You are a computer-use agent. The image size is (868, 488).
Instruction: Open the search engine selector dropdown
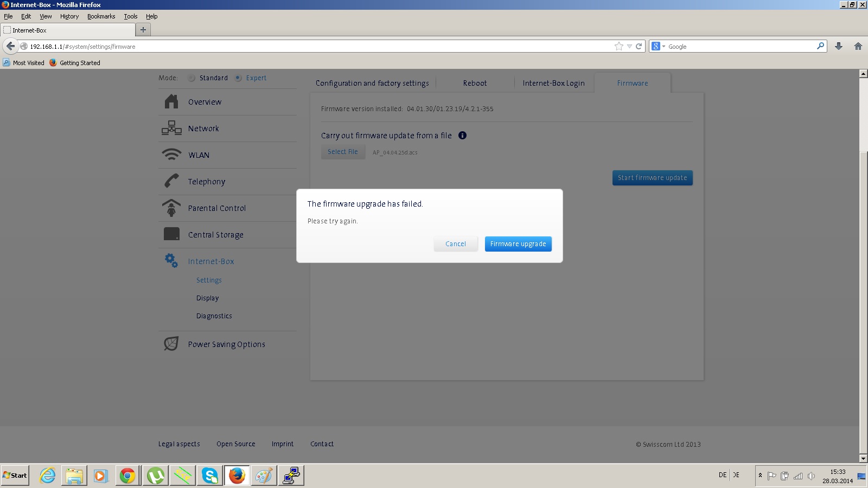[x=658, y=47]
